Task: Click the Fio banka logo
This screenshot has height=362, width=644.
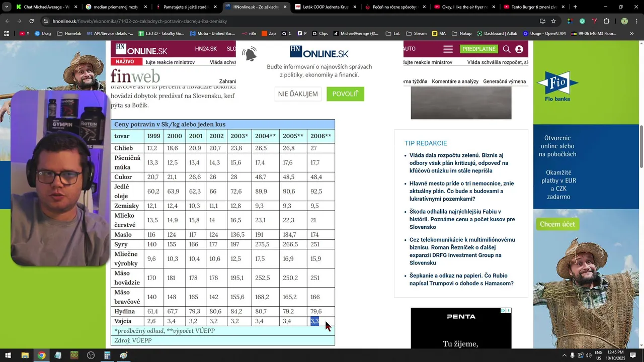Action: (x=557, y=87)
